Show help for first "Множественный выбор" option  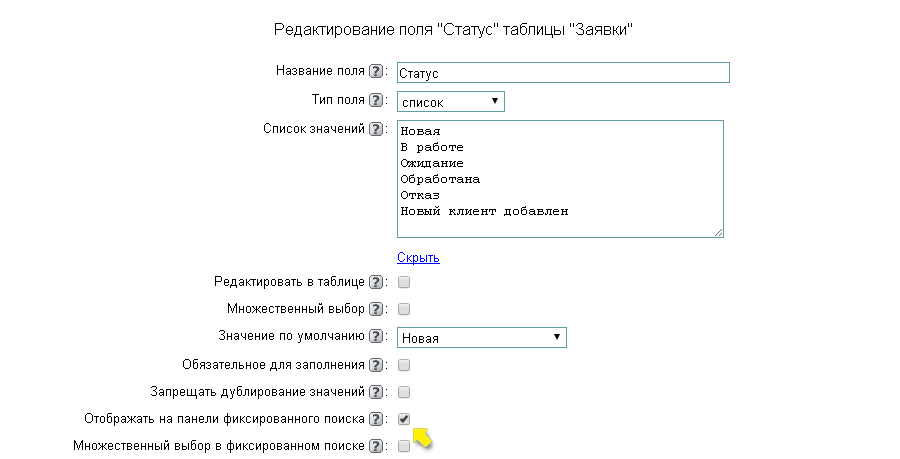[x=376, y=310]
